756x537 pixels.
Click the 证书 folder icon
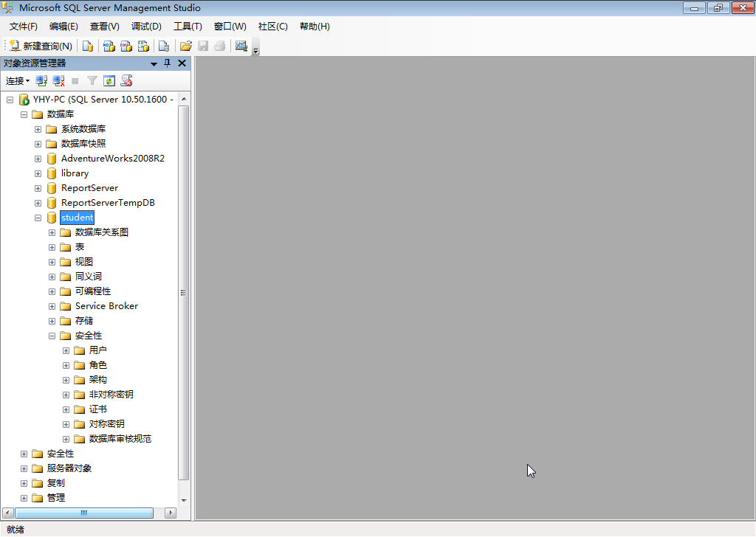(x=80, y=409)
